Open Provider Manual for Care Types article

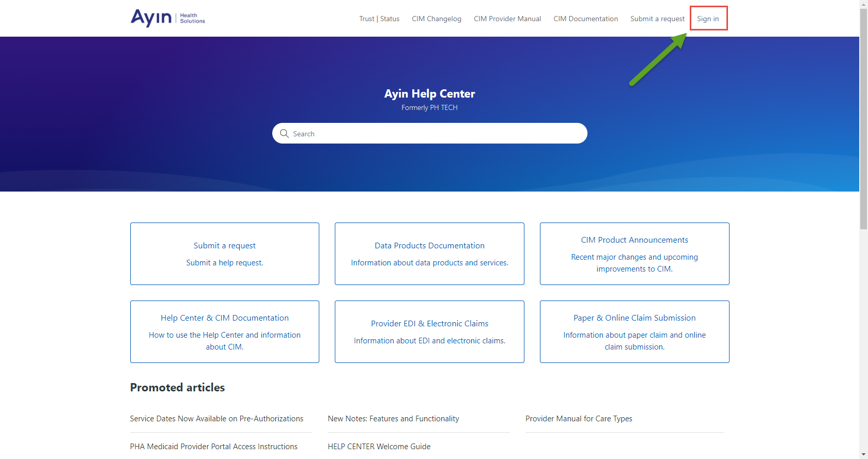point(579,419)
